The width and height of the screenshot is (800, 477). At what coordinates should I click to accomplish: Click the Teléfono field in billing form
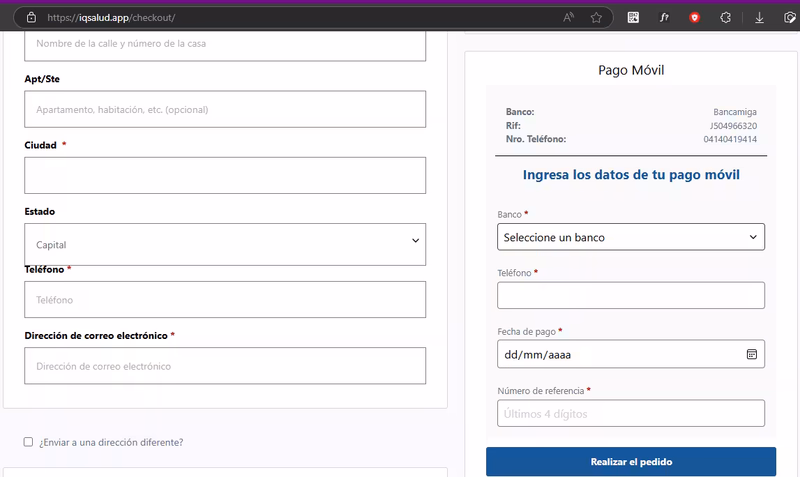[x=225, y=299]
